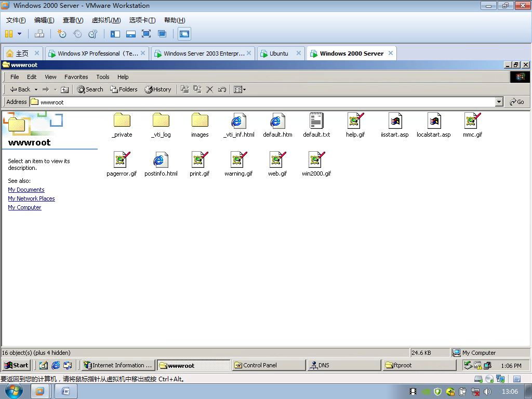Close the Ubuntu tab
Image resolution: width=532 pixels, height=399 pixels.
point(299,53)
